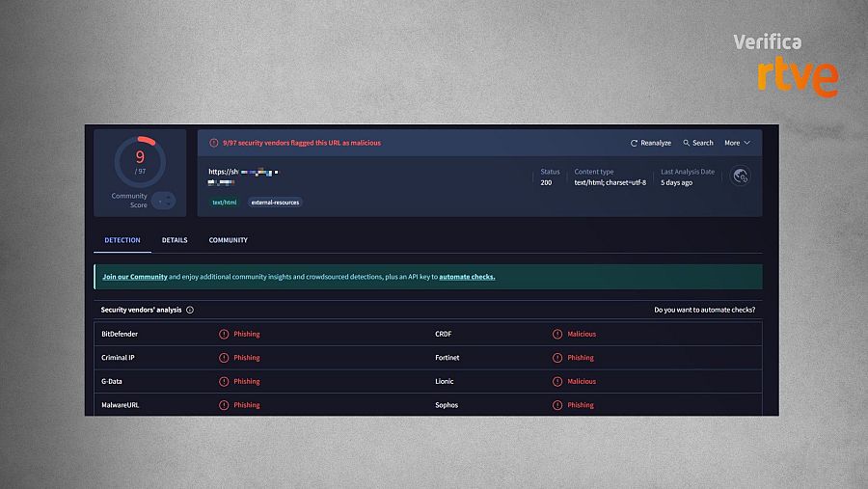Click CRDF's Malicious warning icon
The height and width of the screenshot is (489, 868).
[557, 334]
